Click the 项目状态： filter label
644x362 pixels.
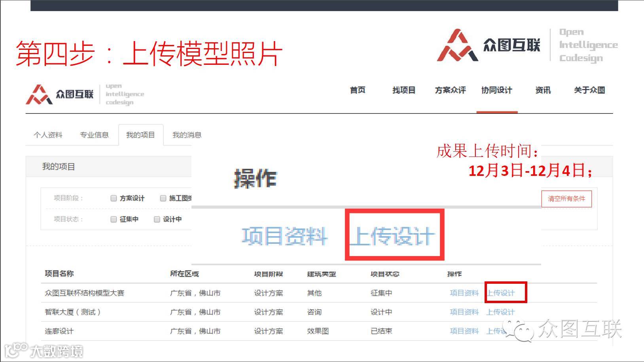[x=68, y=219]
